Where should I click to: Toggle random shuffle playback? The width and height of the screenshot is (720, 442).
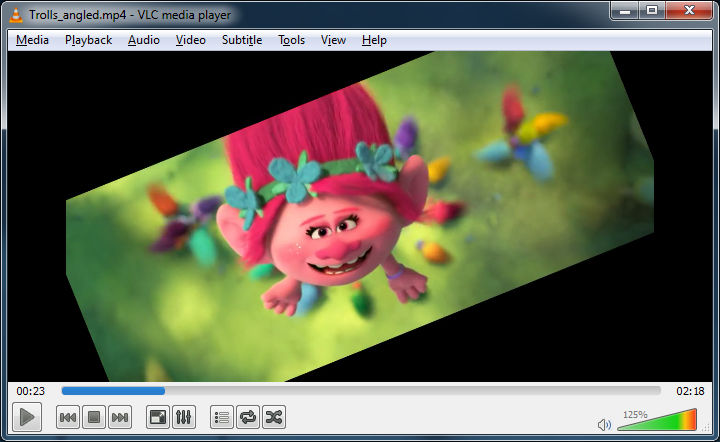[274, 417]
